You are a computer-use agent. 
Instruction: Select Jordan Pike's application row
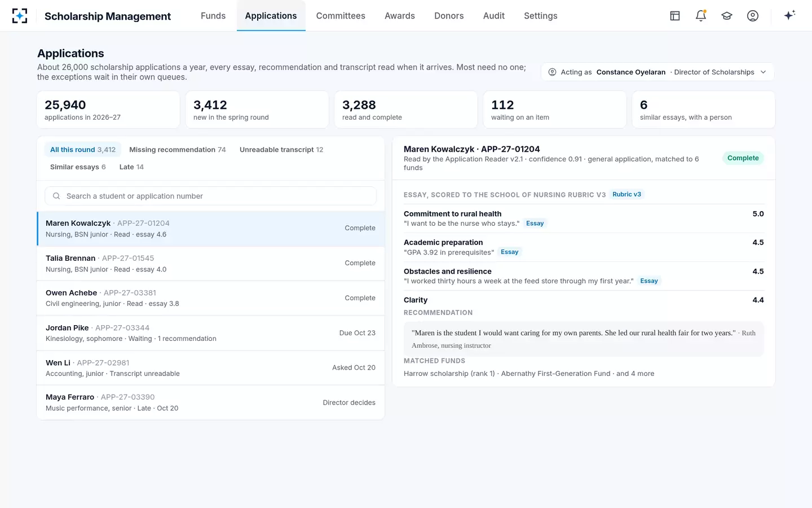[210, 333]
